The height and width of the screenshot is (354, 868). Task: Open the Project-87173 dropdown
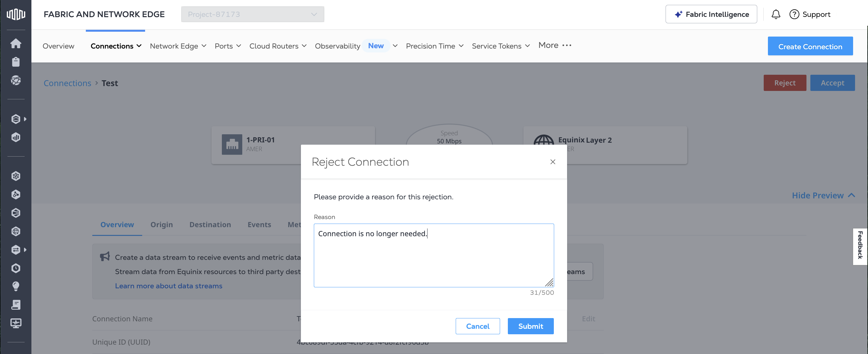pos(252,15)
